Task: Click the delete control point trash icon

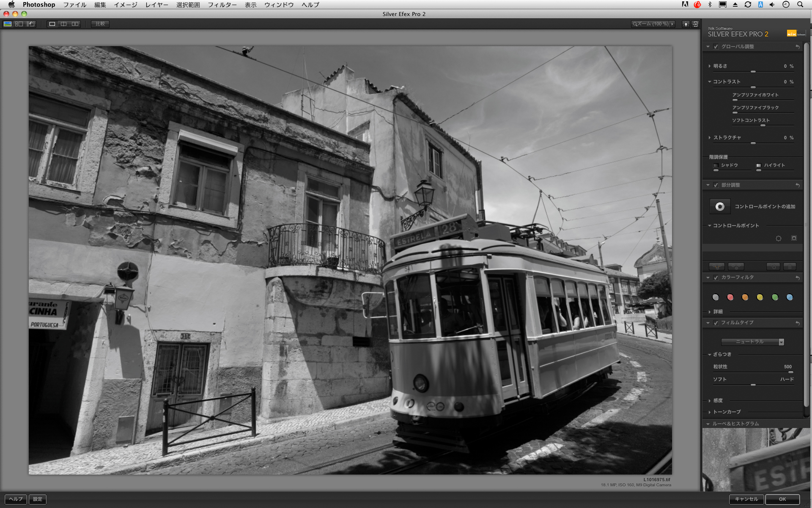Action: tap(790, 267)
